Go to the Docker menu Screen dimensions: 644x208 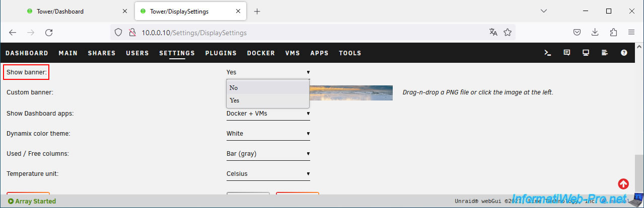click(261, 53)
